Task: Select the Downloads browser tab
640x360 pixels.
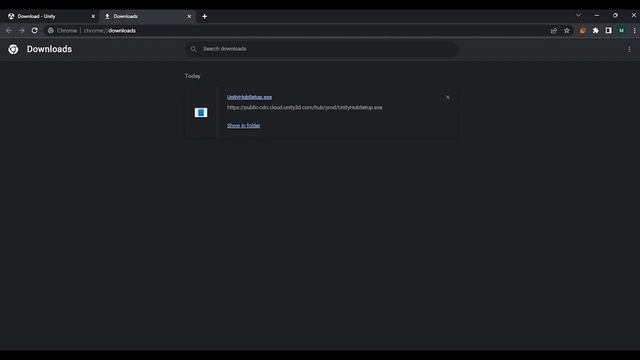Action: pyautogui.click(x=147, y=16)
